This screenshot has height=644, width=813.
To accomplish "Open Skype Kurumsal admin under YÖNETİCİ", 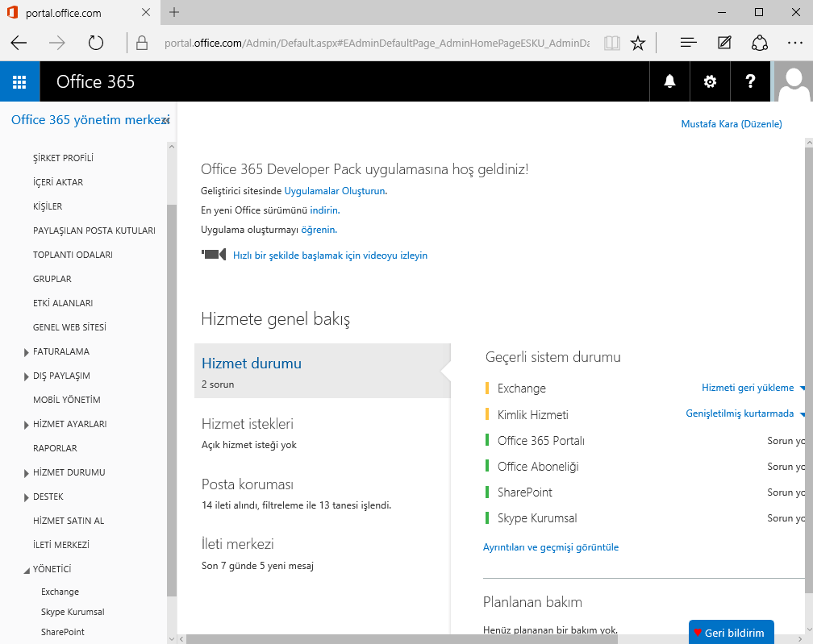I will click(x=73, y=612).
